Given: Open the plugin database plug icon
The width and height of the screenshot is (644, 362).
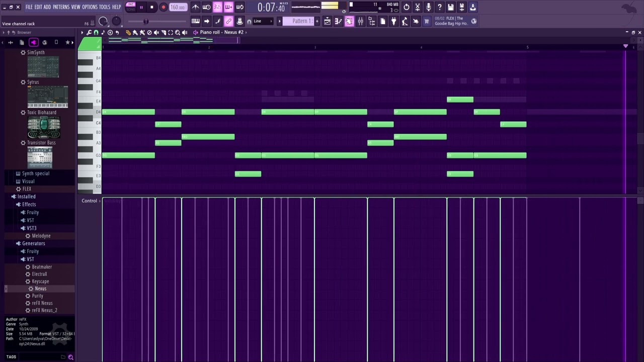Looking at the screenshot, I should [393, 21].
